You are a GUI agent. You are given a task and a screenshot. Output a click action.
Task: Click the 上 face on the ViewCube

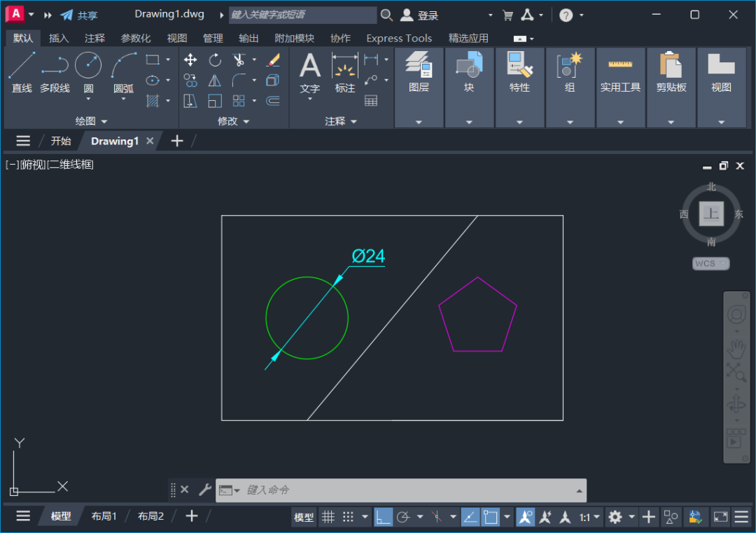[711, 214]
